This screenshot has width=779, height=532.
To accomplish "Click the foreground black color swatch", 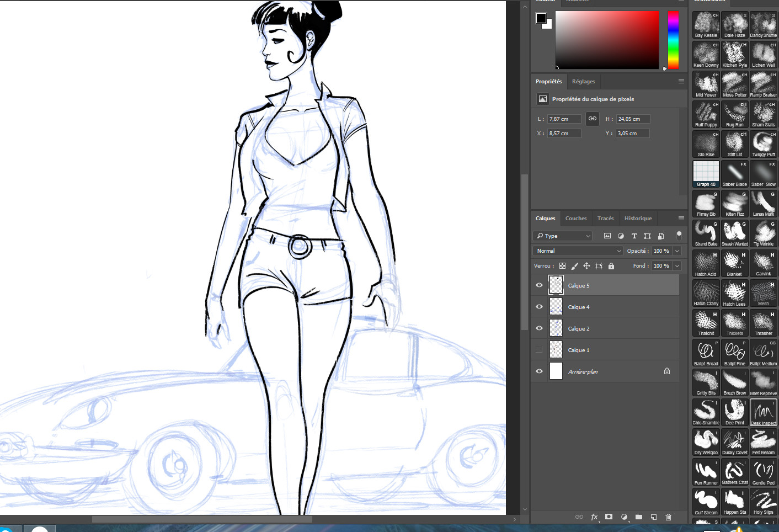I will point(541,18).
